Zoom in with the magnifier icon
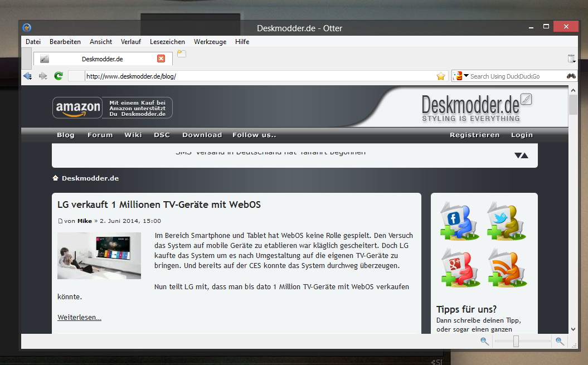 click(x=560, y=341)
